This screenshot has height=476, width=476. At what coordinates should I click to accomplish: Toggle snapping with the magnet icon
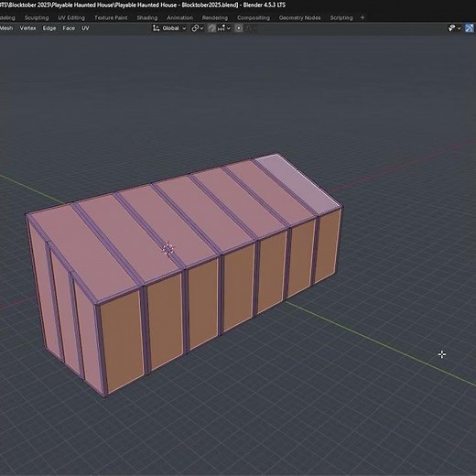point(211,28)
